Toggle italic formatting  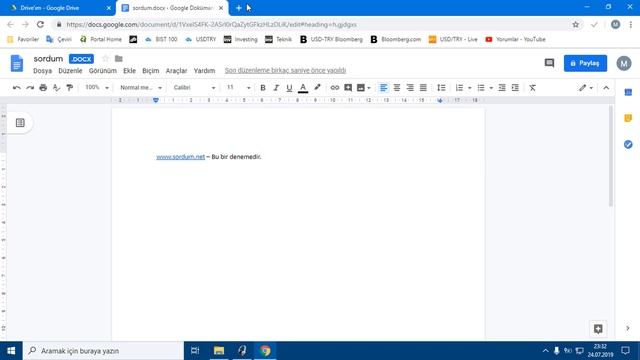pos(276,88)
